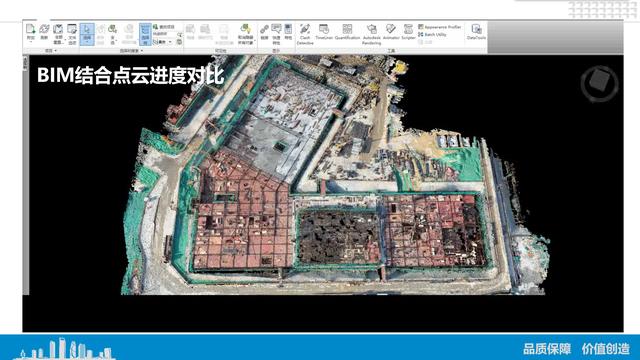Viewport: 640px width, 360px height.
Task: Open the Batch Utility
Action: [432, 35]
